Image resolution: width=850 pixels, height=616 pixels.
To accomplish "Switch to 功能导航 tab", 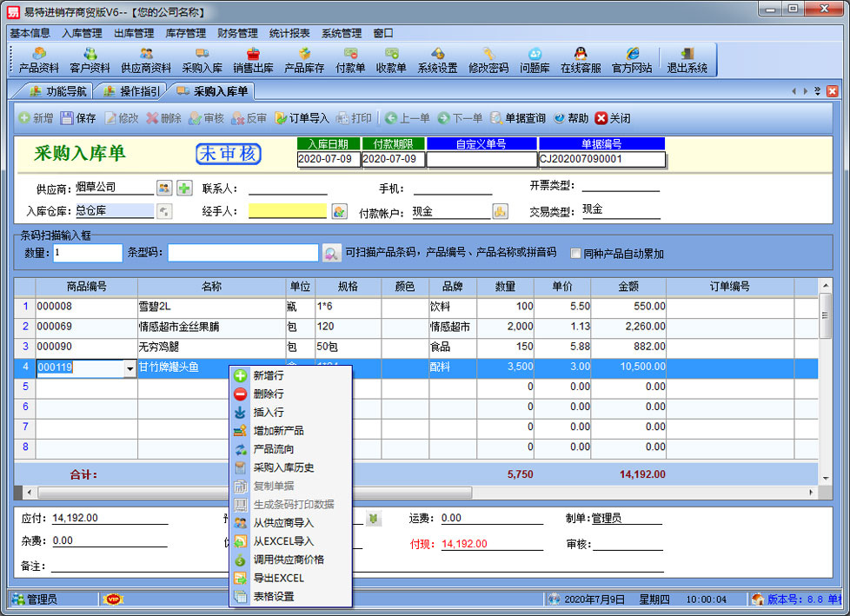I will point(58,91).
